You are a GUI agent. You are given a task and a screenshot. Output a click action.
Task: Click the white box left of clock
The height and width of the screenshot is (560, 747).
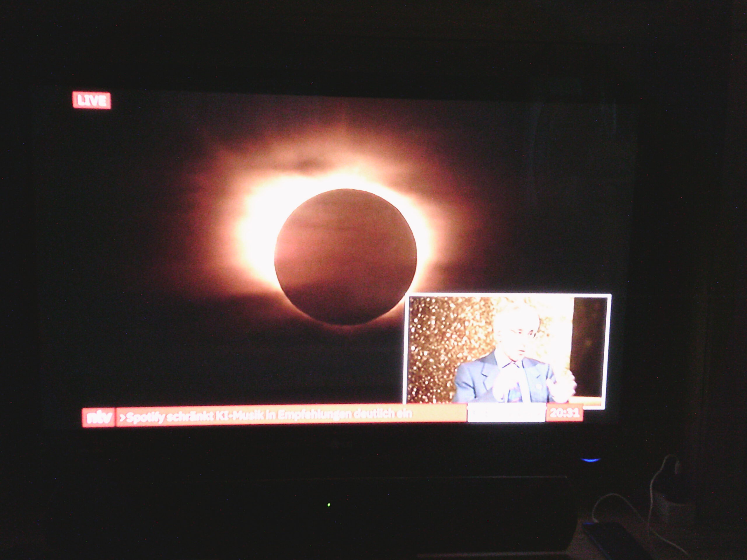506,413
